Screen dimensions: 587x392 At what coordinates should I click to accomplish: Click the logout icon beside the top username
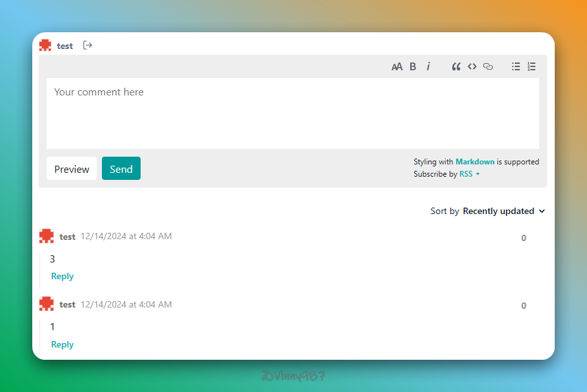88,46
